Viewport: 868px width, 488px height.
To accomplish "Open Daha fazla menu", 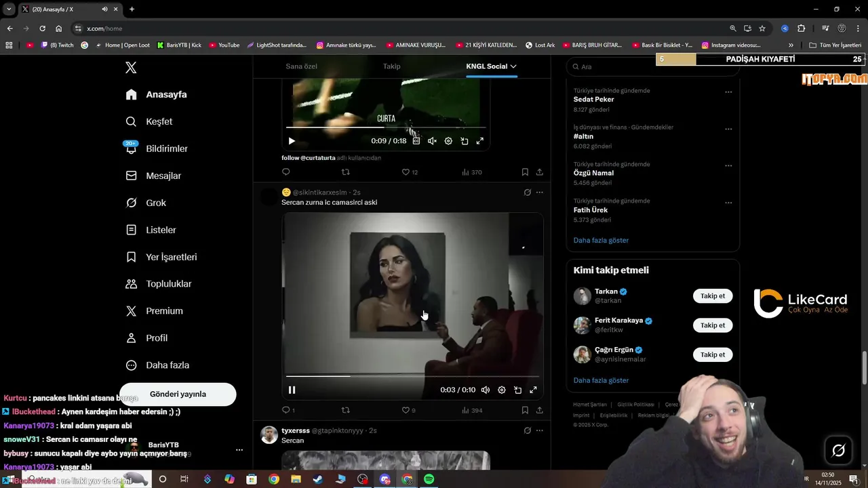I will 157,365.
